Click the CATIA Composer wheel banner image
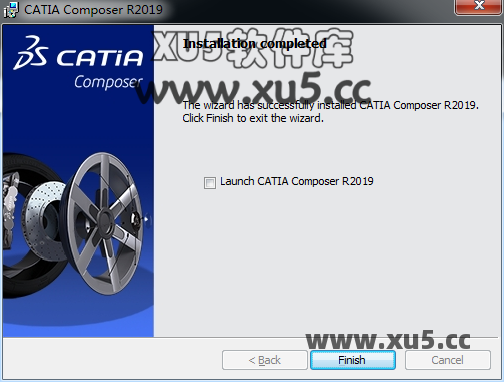The image size is (504, 382). (x=78, y=181)
